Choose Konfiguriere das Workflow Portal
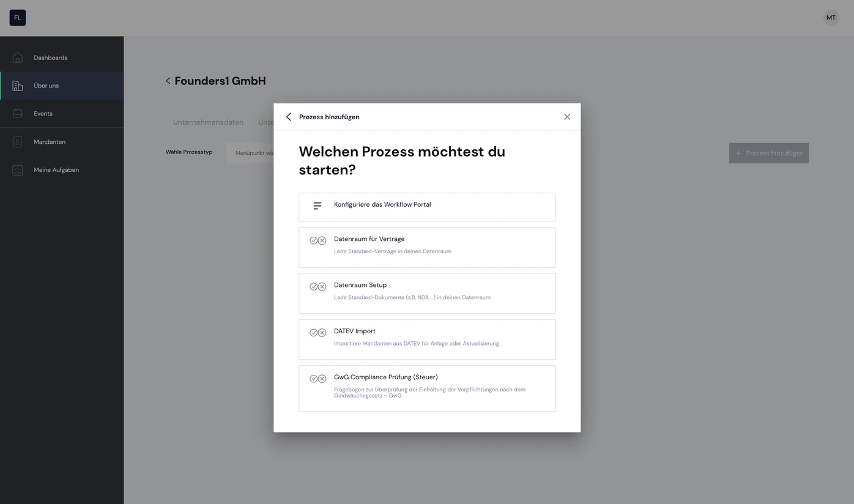This screenshot has height=504, width=854. (427, 207)
